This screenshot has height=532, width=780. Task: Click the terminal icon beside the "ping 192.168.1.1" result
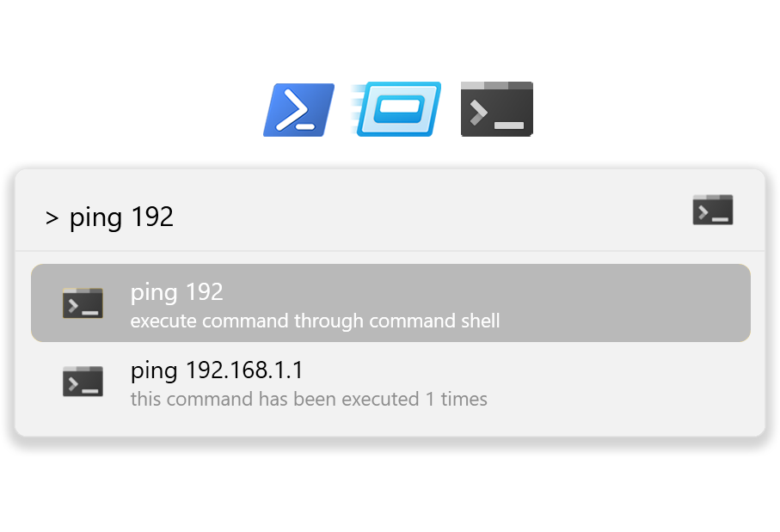[83, 382]
